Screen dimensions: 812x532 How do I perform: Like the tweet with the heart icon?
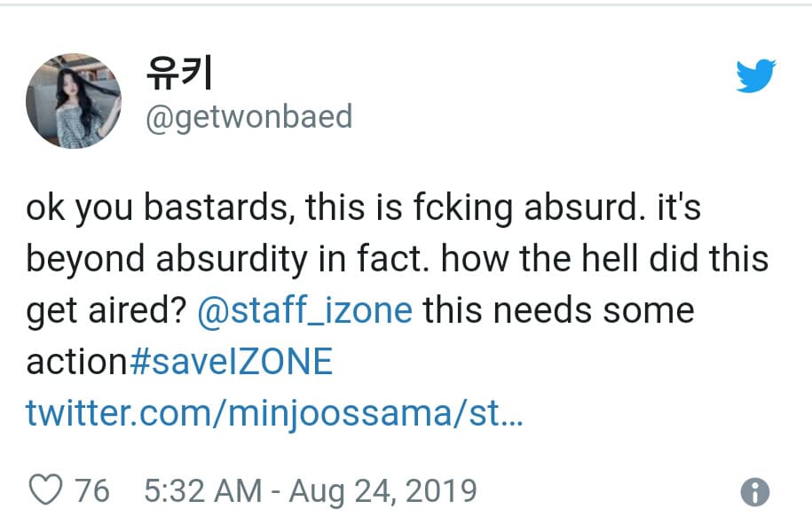tap(46, 489)
